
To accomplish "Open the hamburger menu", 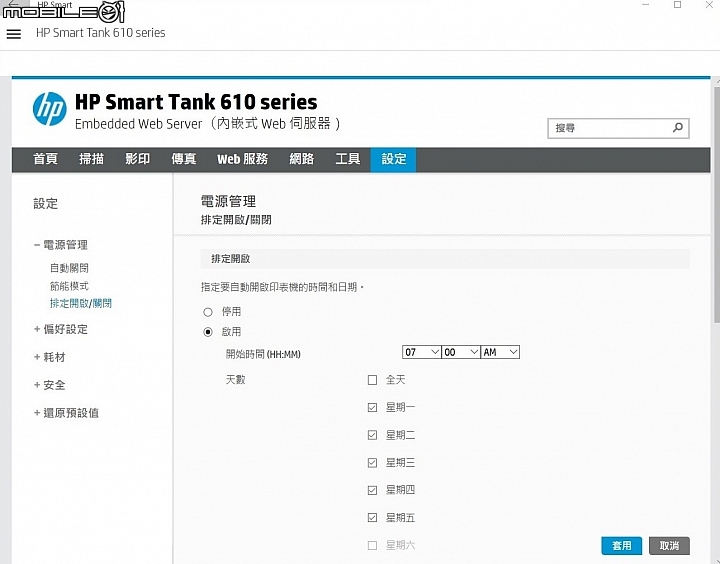I will pos(14,34).
